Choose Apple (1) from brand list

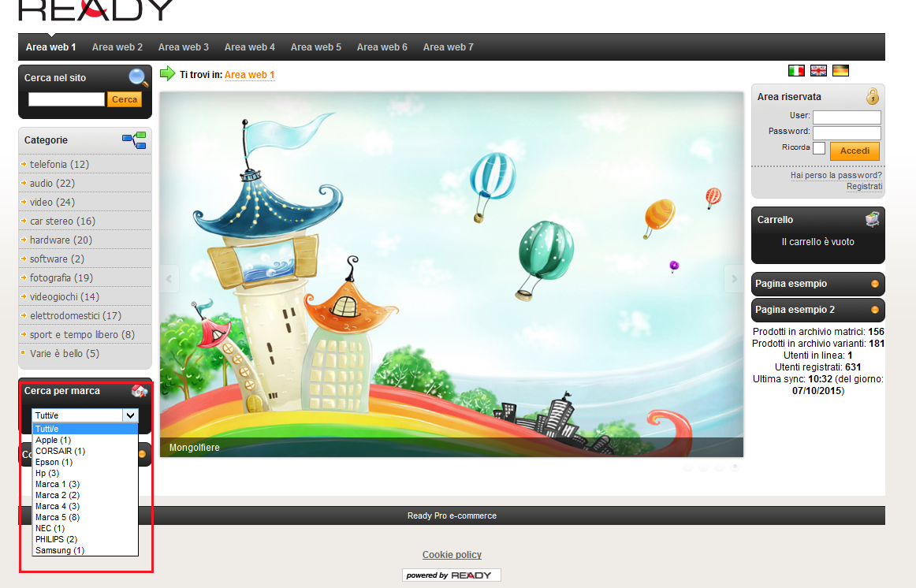(x=85, y=441)
